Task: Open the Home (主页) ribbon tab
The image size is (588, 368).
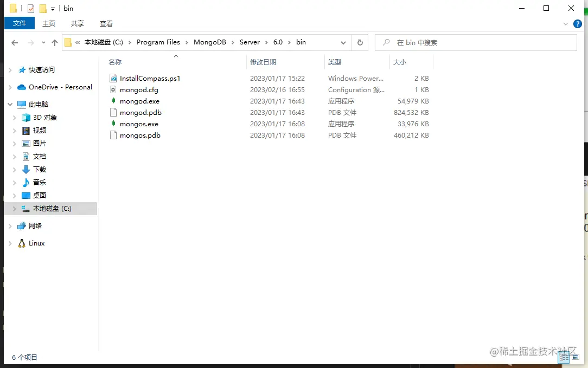Action: 49,24
